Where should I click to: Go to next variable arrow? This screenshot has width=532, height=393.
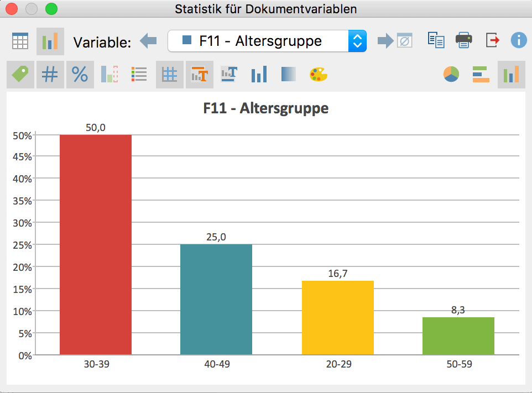click(x=385, y=41)
